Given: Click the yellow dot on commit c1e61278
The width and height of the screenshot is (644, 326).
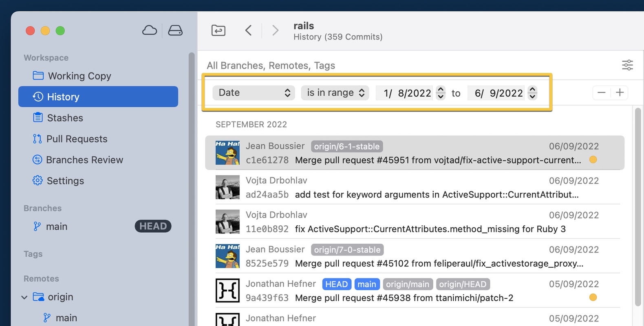Looking at the screenshot, I should 593,160.
